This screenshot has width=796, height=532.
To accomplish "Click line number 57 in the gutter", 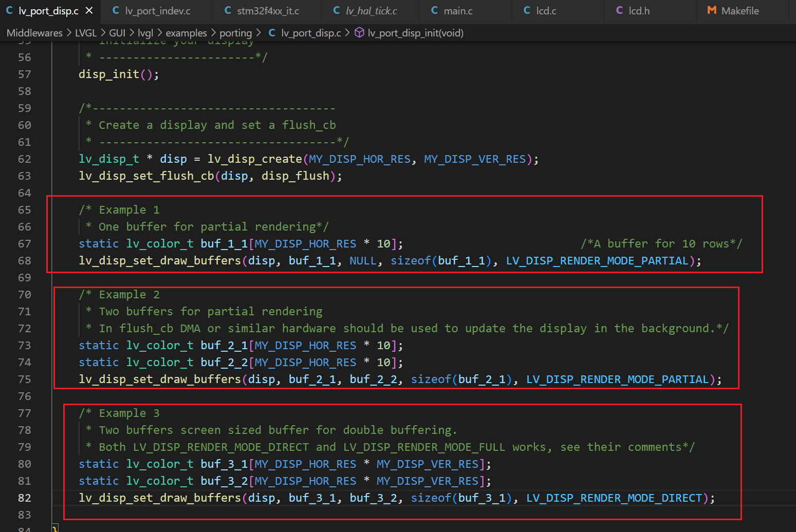I will click(25, 74).
